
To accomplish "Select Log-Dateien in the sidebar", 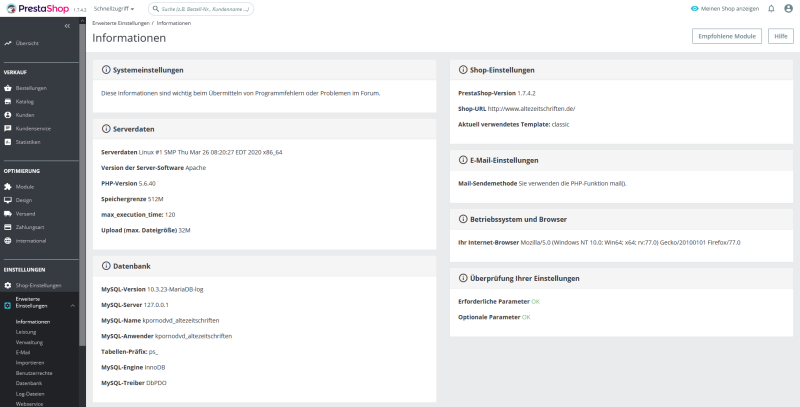I will [x=30, y=394].
